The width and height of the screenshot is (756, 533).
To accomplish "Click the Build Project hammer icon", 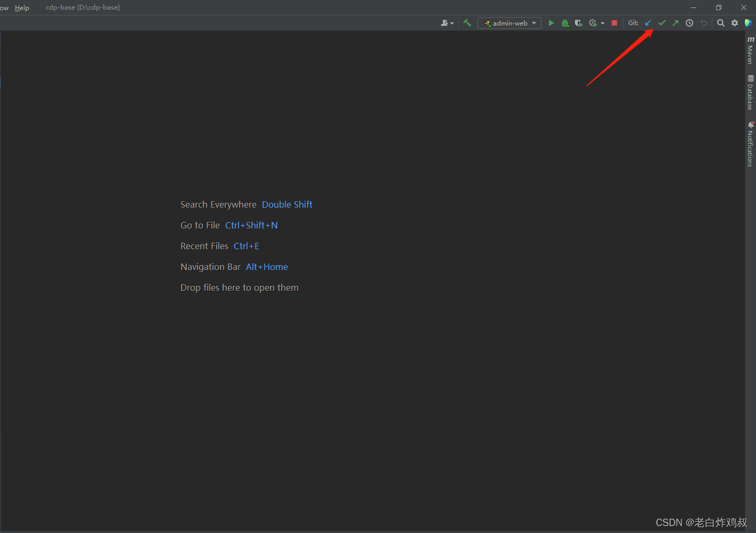I will pos(467,23).
